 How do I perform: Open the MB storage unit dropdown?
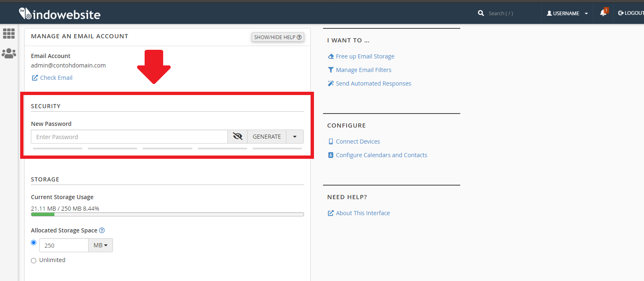tap(100, 245)
